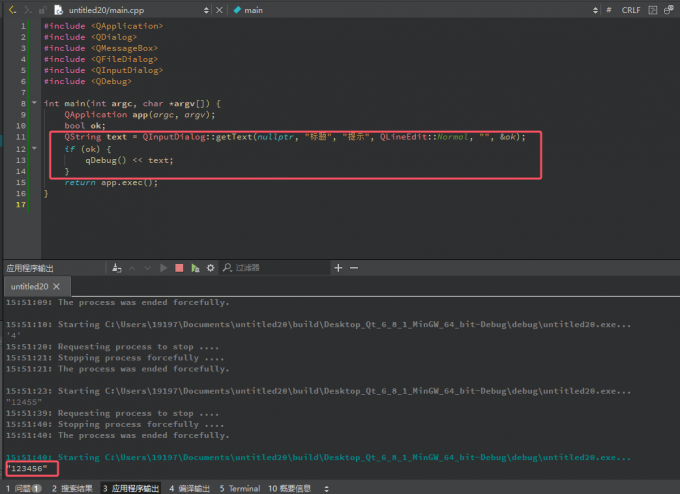The image size is (680, 494).
Task: Zoom in output text with plus
Action: coord(339,268)
